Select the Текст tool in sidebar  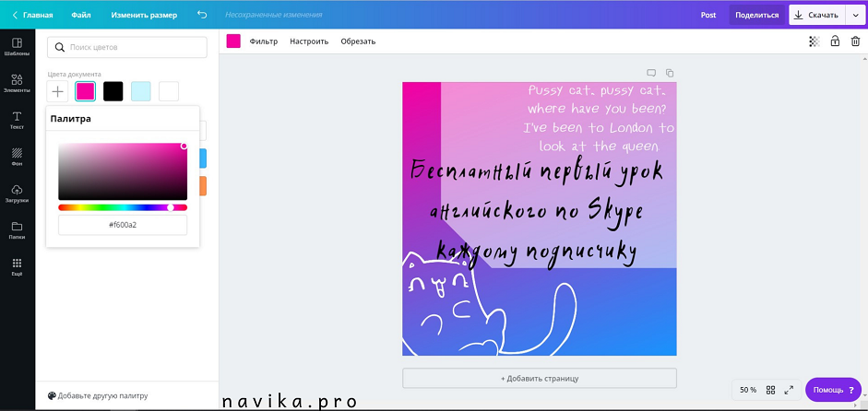pos(17,120)
